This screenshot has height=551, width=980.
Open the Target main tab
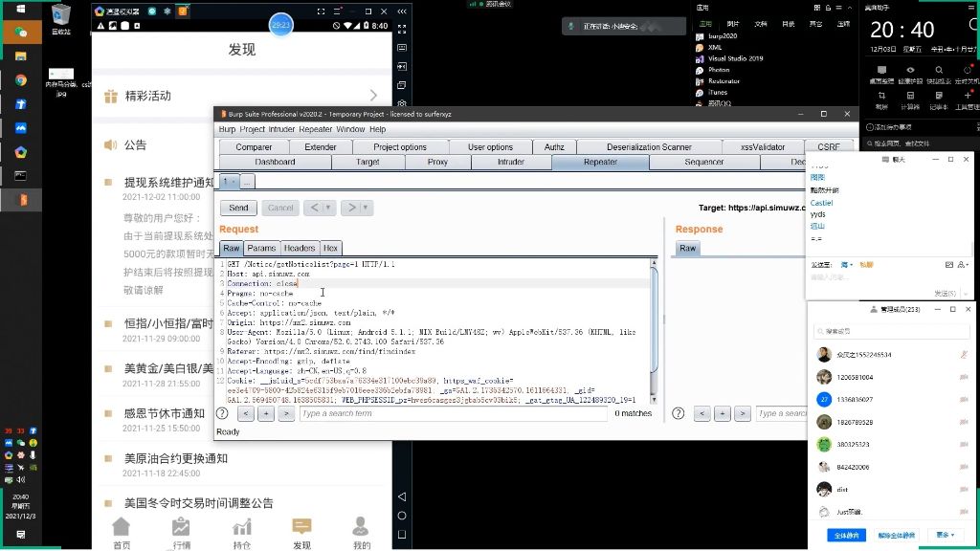(x=367, y=162)
